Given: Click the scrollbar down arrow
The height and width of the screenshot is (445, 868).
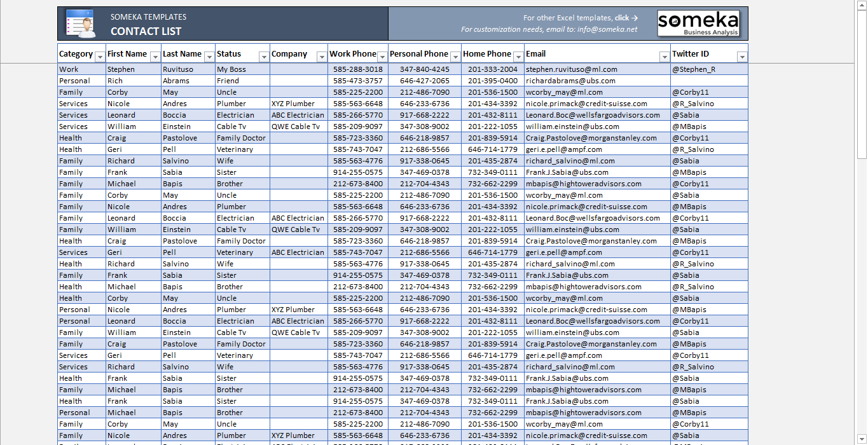Looking at the screenshot, I should (862, 439).
